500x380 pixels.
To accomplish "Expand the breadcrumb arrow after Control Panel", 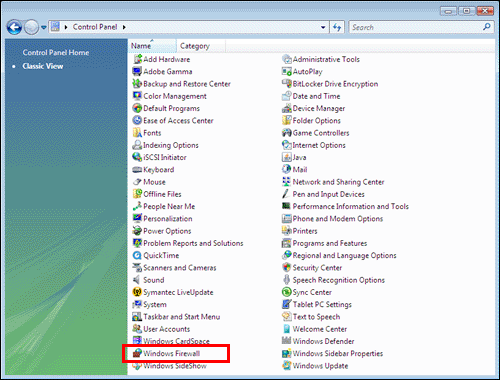I will 124,27.
